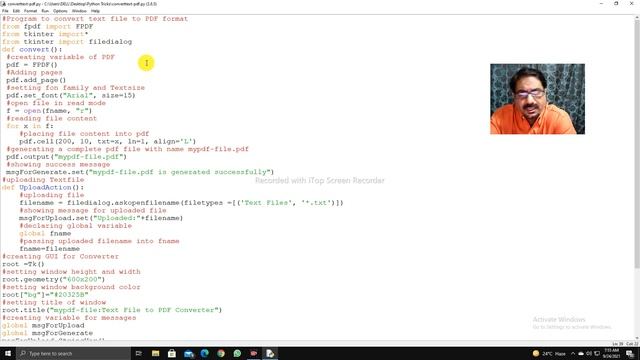The height and width of the screenshot is (360, 640).
Task: Click the 'pdf.add_page()' line
Action: [x=36, y=80]
